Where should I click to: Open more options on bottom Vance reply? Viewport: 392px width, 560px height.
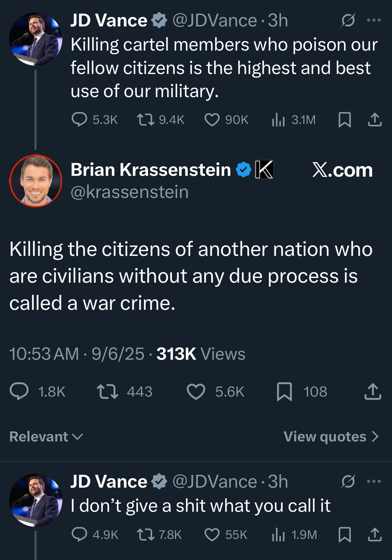(374, 482)
